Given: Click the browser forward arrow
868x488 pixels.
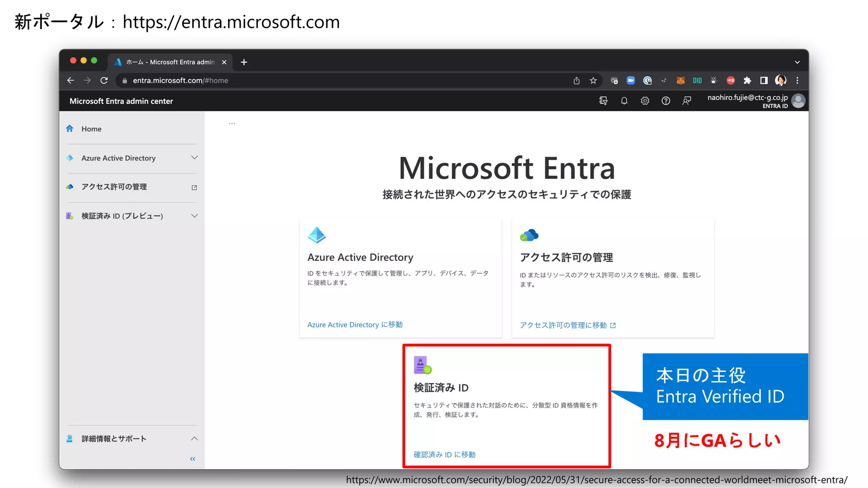Looking at the screenshot, I should pos(87,80).
